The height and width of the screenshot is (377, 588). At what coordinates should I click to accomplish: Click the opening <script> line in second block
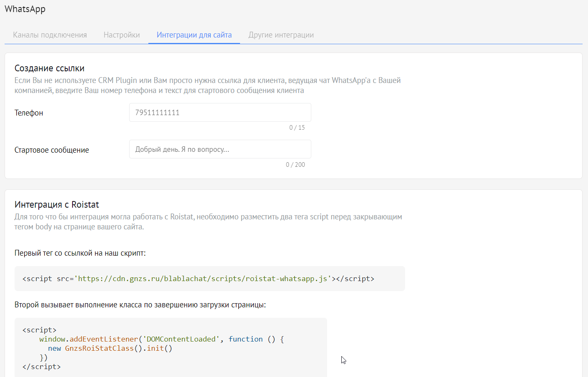click(40, 330)
